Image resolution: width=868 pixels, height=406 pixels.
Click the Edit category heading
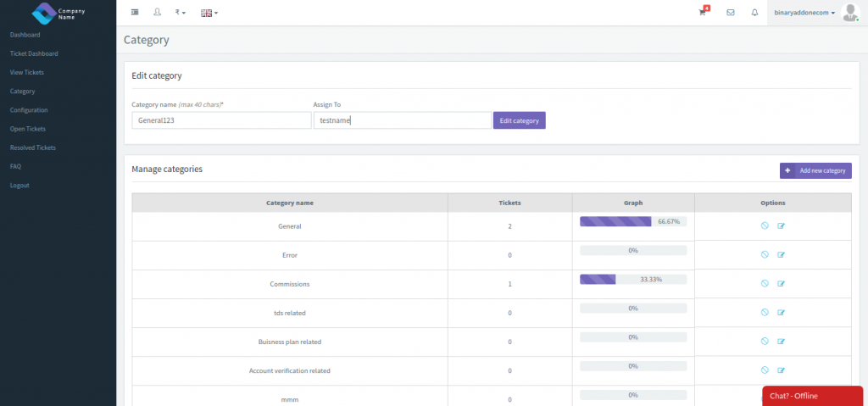[x=157, y=76]
